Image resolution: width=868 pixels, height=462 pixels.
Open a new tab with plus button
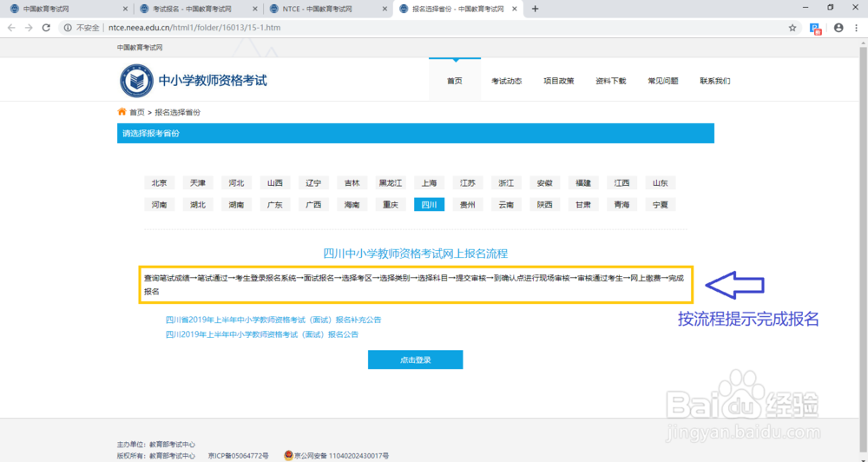tap(535, 9)
